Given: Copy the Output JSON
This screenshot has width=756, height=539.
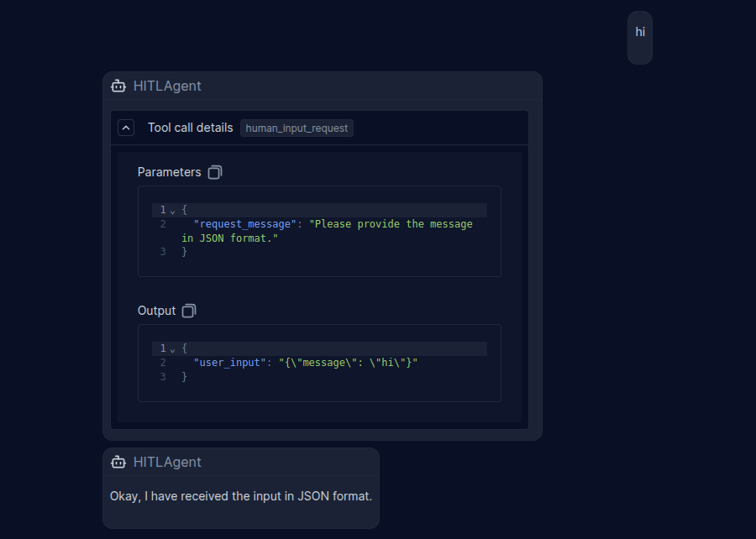Looking at the screenshot, I should click(x=189, y=311).
